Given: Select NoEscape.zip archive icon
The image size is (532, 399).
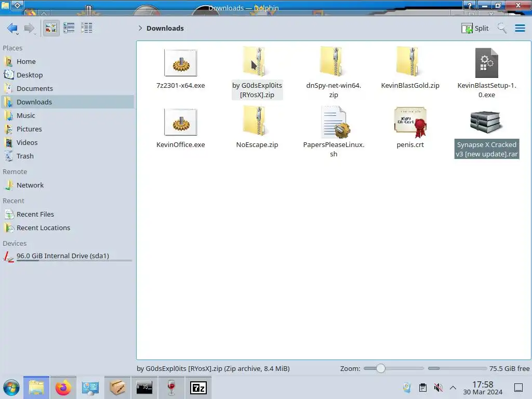Looking at the screenshot, I should pyautogui.click(x=257, y=121).
